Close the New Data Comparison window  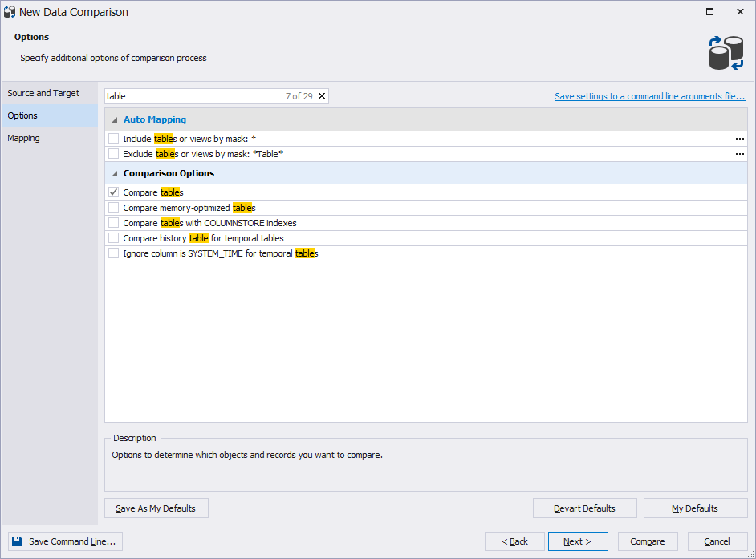pyautogui.click(x=740, y=11)
